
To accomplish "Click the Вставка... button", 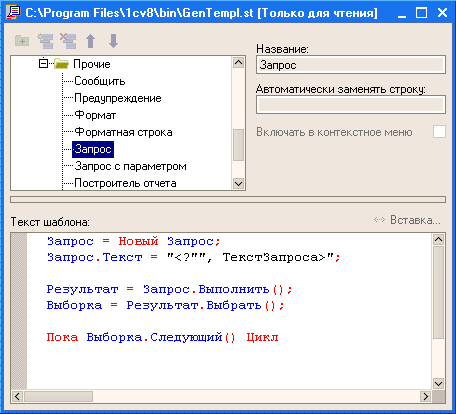I will coord(407,220).
